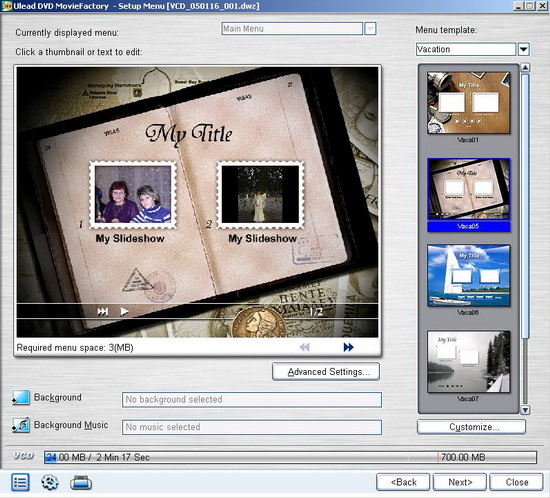Click the Main Menu combo box field

[x=292, y=29]
